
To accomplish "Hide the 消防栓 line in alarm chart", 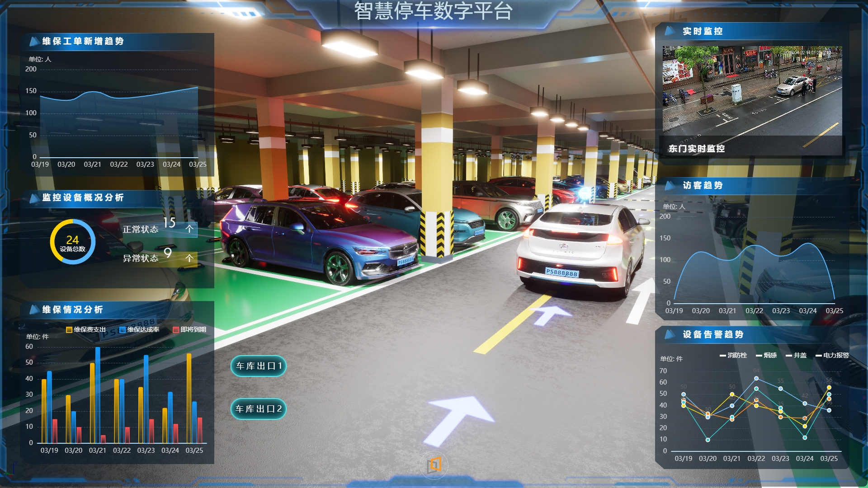I will 733,355.
